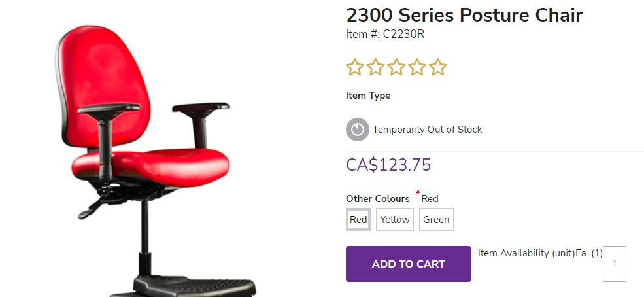Choose the Yellow colour option
644x297 pixels.
pos(395,219)
